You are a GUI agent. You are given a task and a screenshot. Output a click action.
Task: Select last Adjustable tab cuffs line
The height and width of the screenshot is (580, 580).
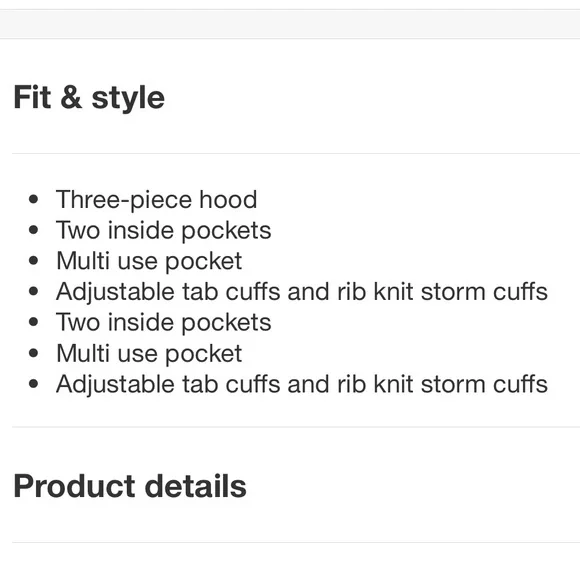[x=302, y=385]
